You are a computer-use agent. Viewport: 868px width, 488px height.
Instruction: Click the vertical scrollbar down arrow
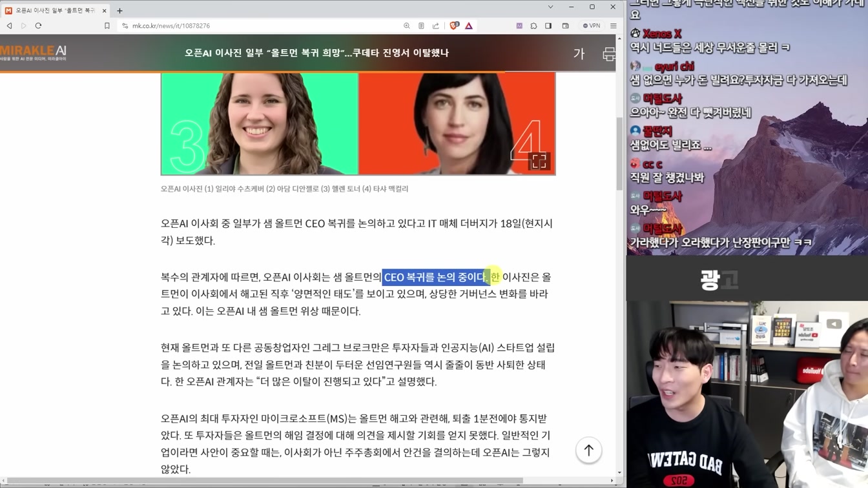pyautogui.click(x=619, y=473)
